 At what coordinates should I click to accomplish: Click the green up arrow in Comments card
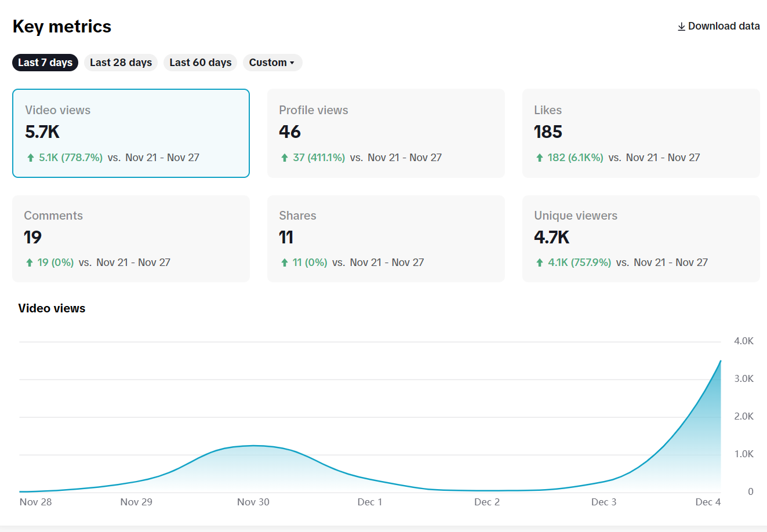coord(30,263)
